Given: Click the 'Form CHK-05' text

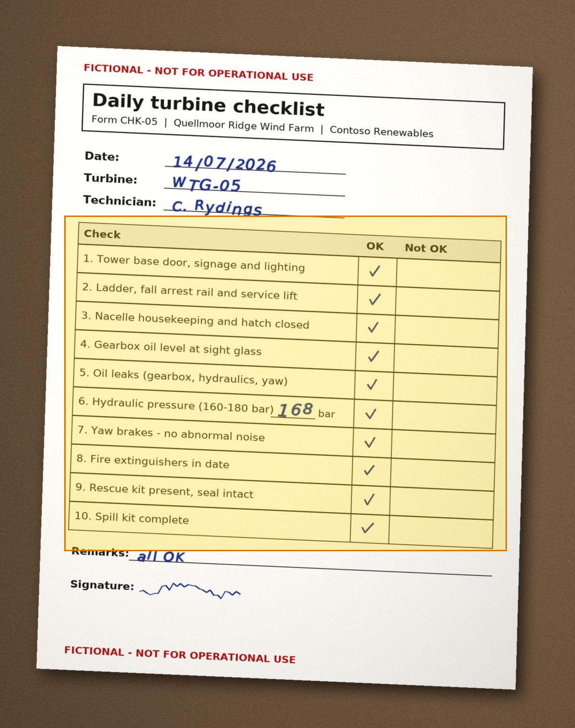Looking at the screenshot, I should [125, 120].
